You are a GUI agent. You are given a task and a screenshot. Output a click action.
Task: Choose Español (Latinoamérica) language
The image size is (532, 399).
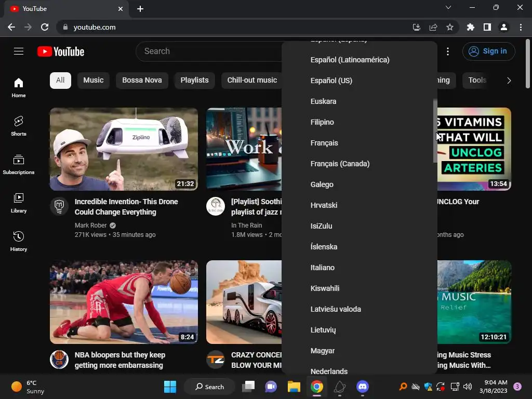click(360, 60)
